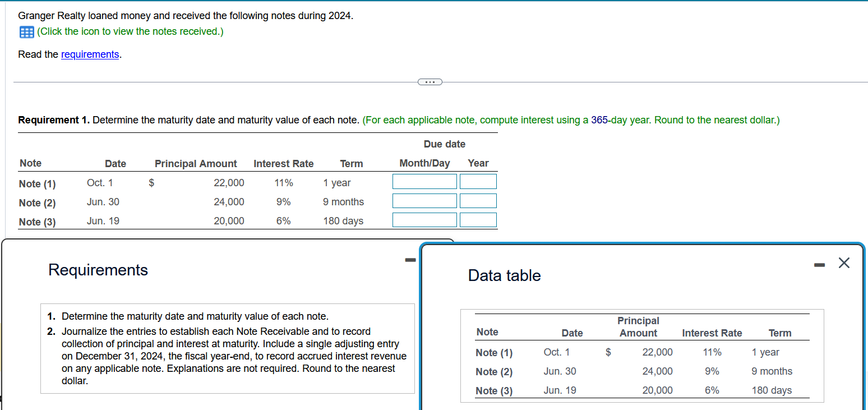Viewport: 868px width, 410px height.
Task: Minimize the Requirements pop-up window
Action: coord(410,259)
